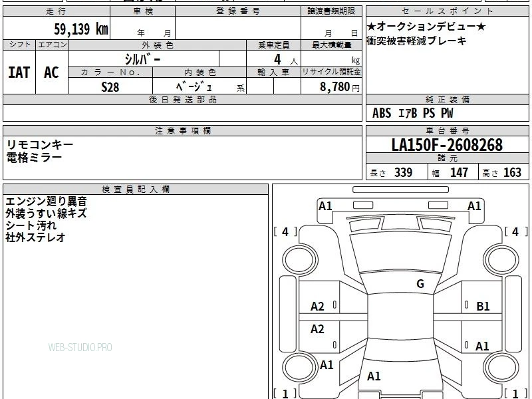Image resolution: width=532 pixels, height=399 pixels.
Task: Click the width value 幅 147
Action: point(450,172)
